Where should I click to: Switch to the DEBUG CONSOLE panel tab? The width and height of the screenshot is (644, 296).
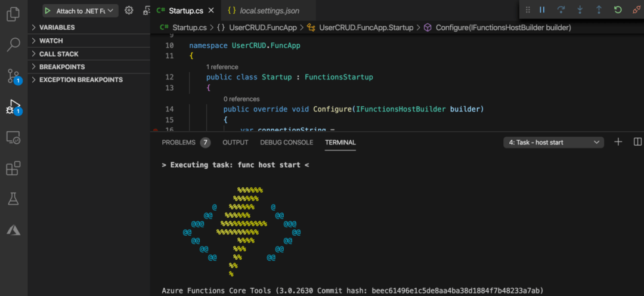(287, 143)
